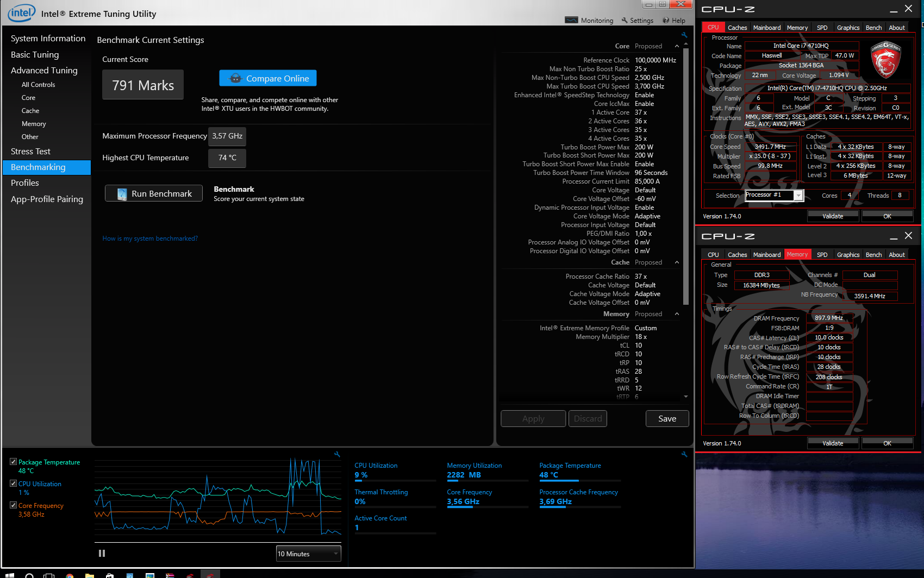Image resolution: width=924 pixels, height=578 pixels.
Task: Open About tab in upper CPU-Z window
Action: click(x=897, y=28)
